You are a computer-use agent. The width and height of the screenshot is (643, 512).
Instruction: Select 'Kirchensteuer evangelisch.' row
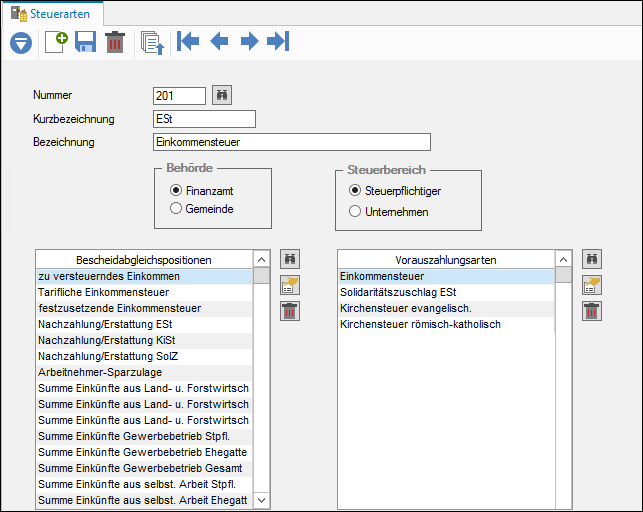point(446,308)
